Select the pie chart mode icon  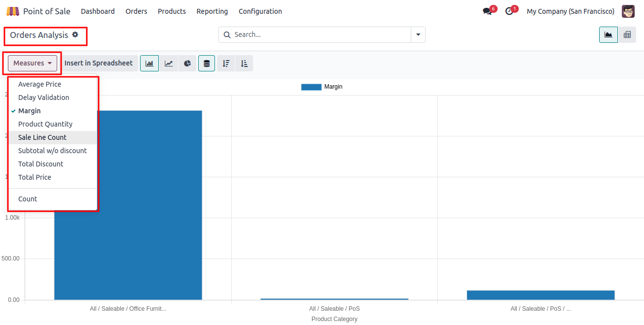[x=187, y=64]
